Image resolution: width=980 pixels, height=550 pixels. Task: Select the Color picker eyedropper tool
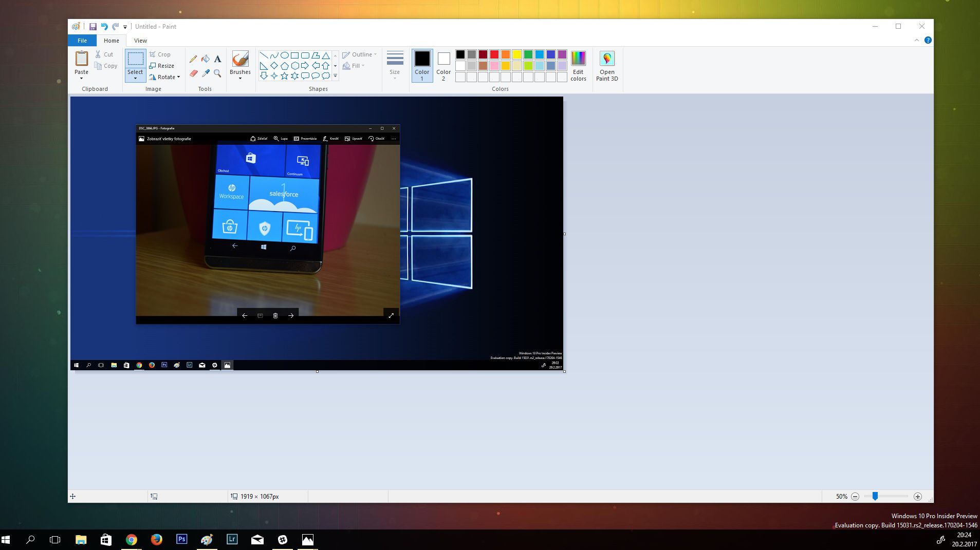coord(206,73)
